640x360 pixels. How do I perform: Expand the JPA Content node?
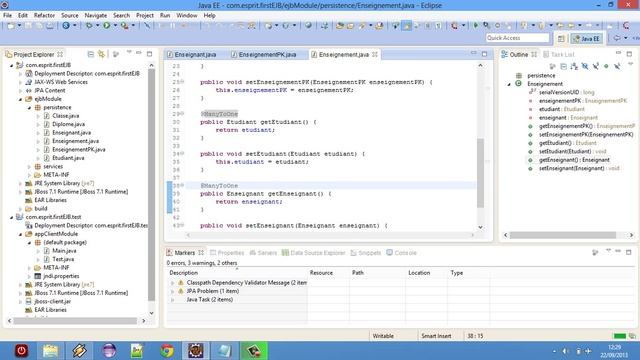pos(20,90)
